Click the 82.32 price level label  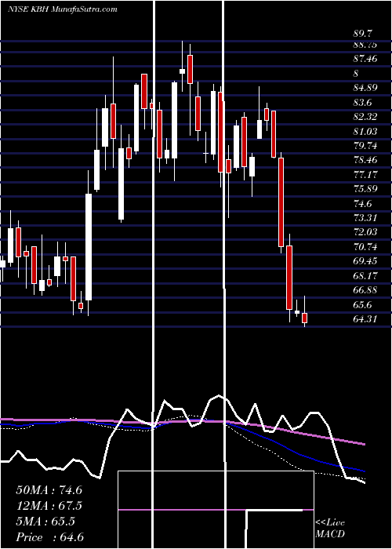coord(365,117)
